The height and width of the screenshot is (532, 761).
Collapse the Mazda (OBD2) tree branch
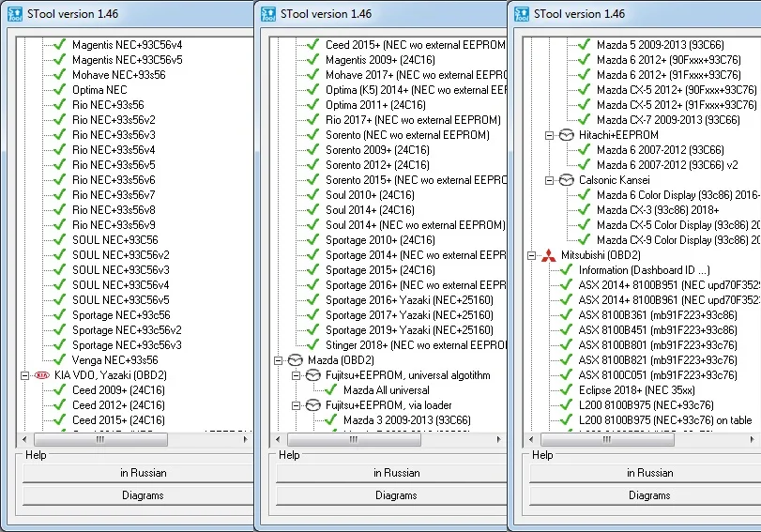278,360
